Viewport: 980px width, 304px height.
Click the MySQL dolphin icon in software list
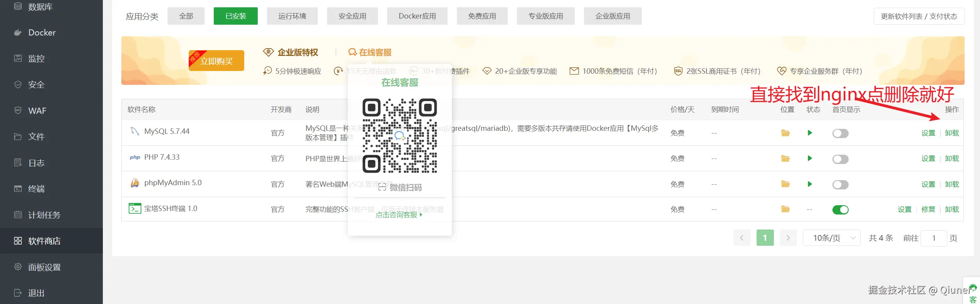coord(135,131)
